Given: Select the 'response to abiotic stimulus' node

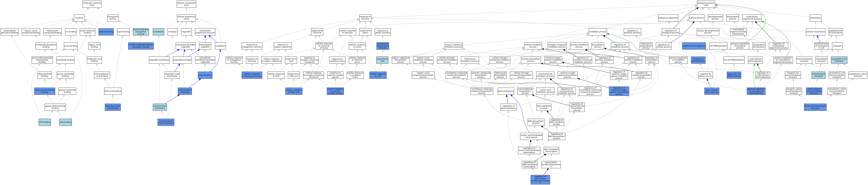Looking at the screenshot, I should pyautogui.click(x=382, y=32).
